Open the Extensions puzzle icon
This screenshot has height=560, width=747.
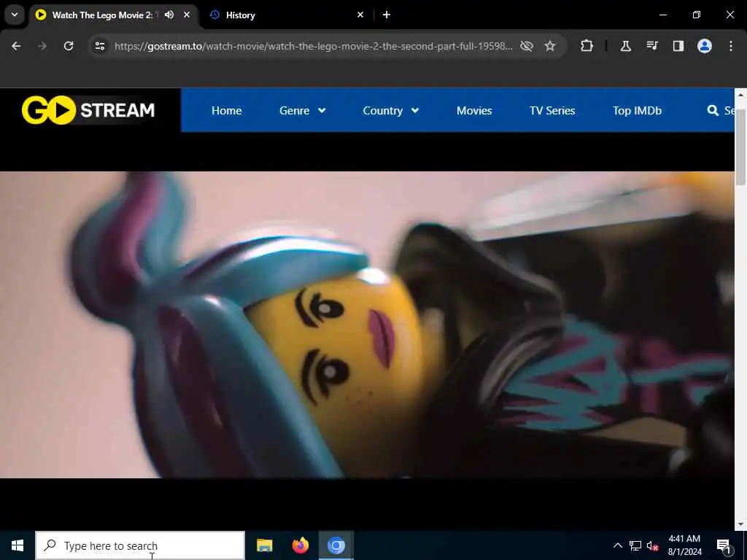point(587,46)
